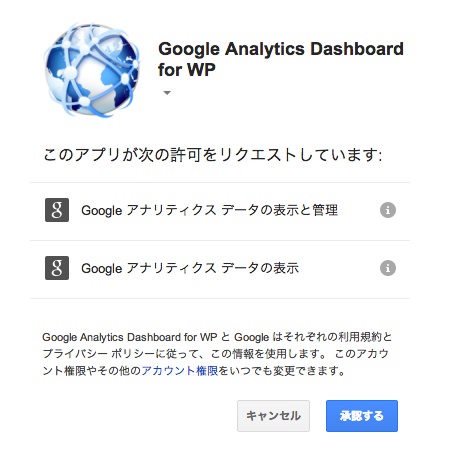Open info icon for データの表示と管理 permission
Viewport: 474px width, 469px height.
tap(388, 210)
